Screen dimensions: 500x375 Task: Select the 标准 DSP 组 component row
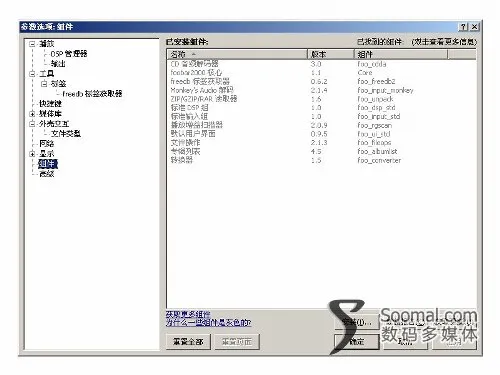pyautogui.click(x=321, y=107)
